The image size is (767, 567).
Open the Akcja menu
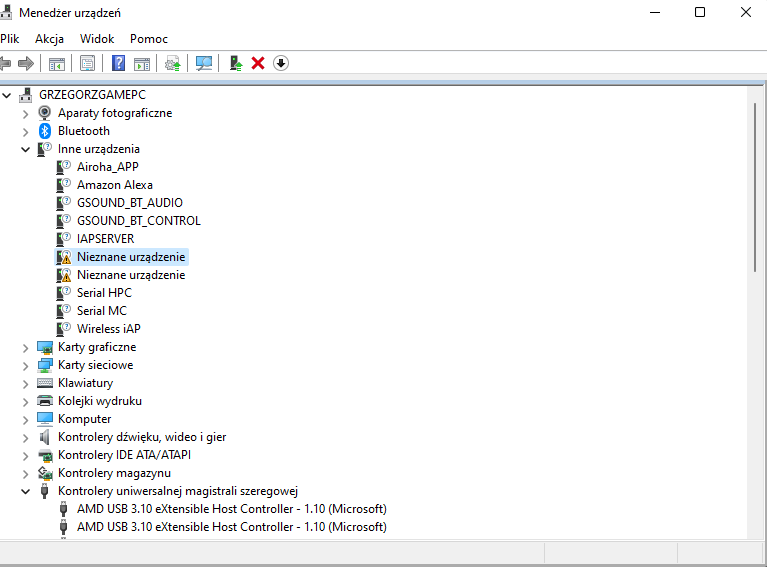coord(49,39)
